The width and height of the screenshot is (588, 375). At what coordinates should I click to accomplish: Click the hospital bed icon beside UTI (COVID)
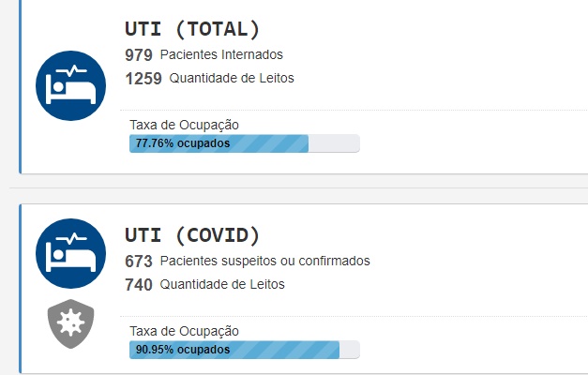pyautogui.click(x=70, y=253)
